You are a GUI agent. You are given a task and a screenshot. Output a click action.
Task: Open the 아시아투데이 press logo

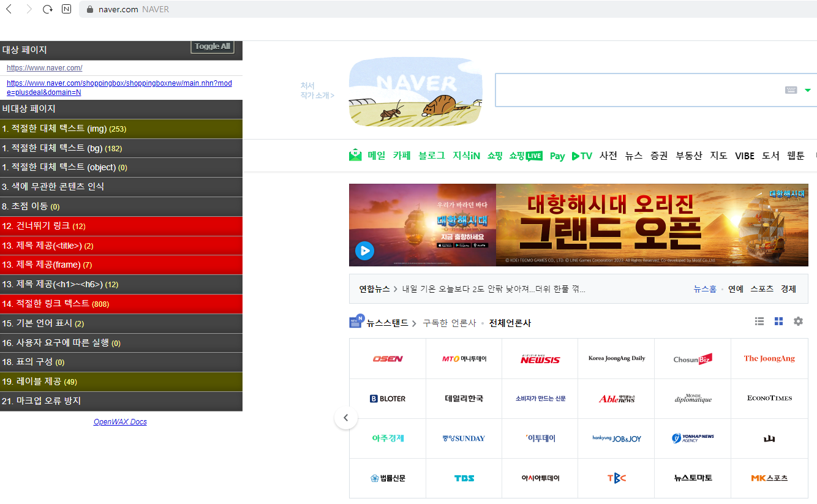pyautogui.click(x=540, y=478)
